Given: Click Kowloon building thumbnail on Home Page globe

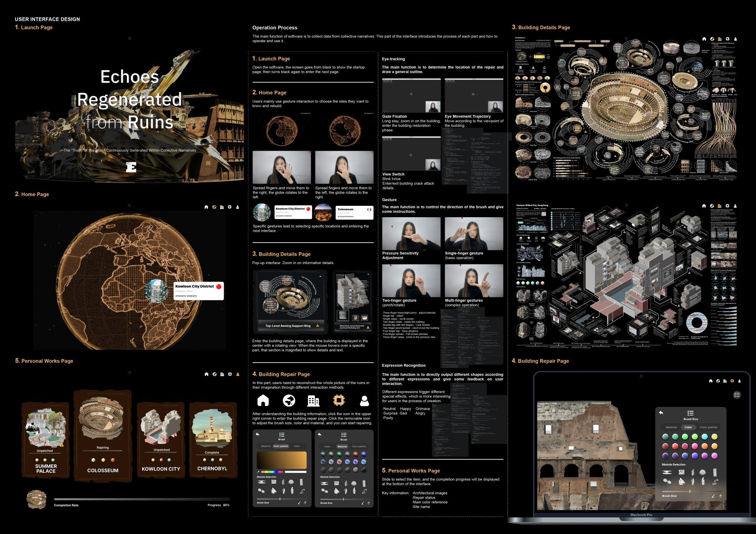Looking at the screenshot, I should click(157, 291).
